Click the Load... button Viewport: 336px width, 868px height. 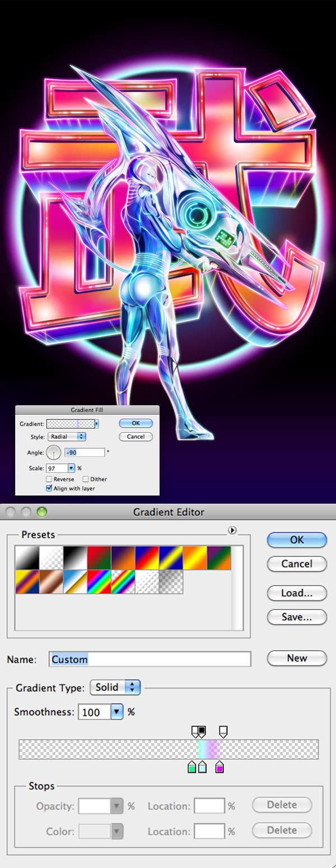[297, 593]
